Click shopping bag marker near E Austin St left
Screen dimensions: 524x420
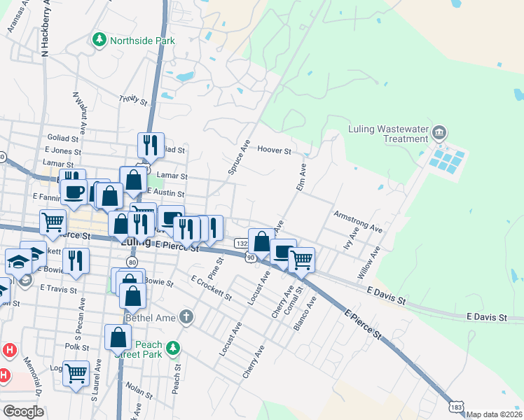tap(109, 196)
